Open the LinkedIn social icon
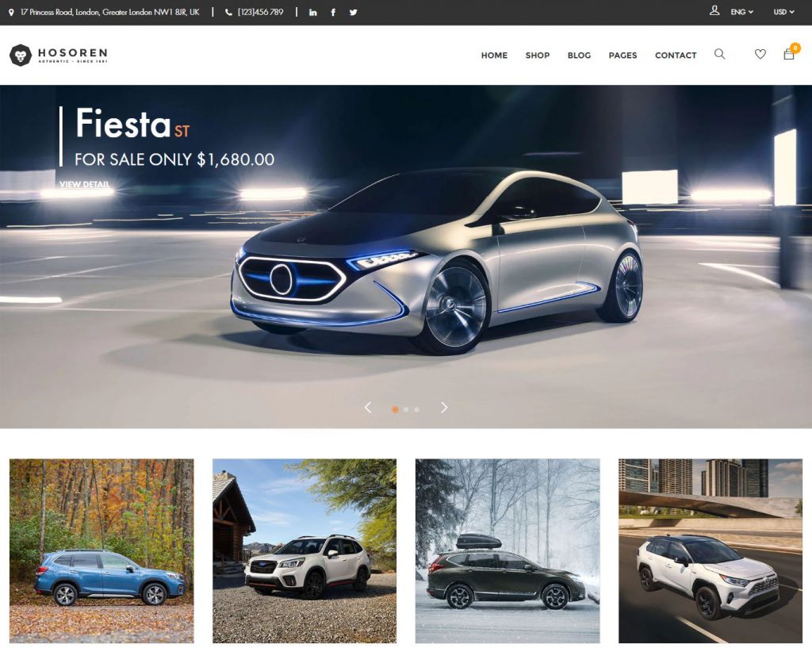The width and height of the screenshot is (812, 648). (312, 12)
